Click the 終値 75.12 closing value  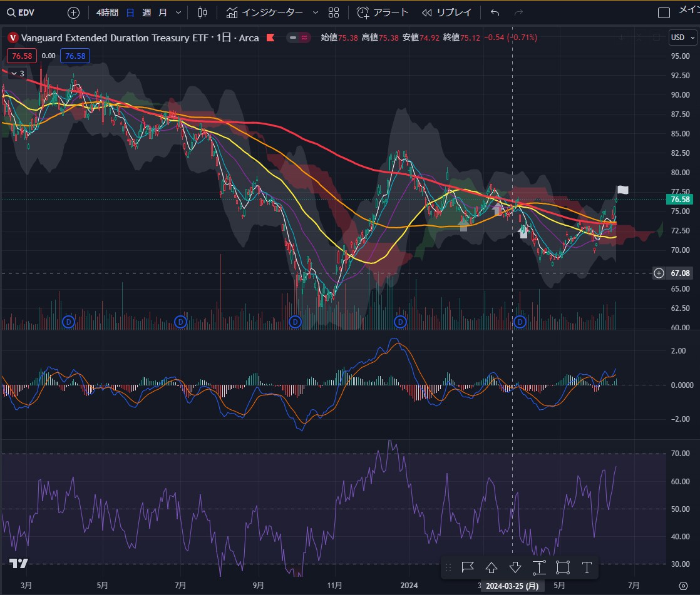[461, 38]
